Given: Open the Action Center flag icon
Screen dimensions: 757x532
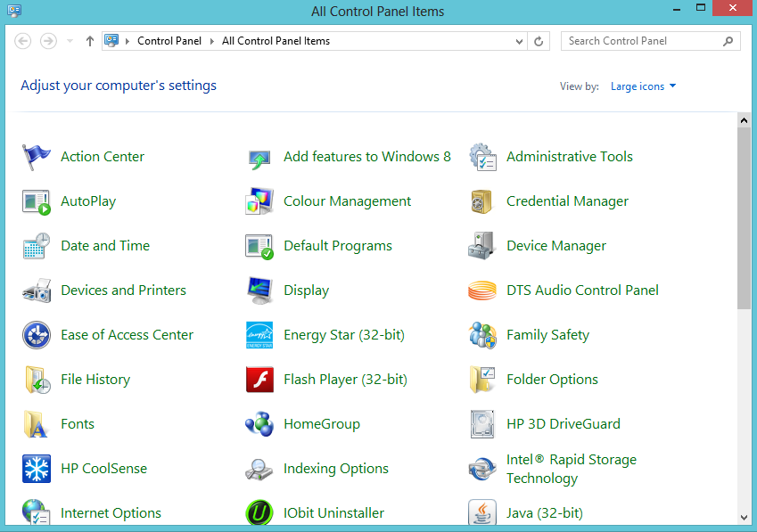Looking at the screenshot, I should point(37,157).
